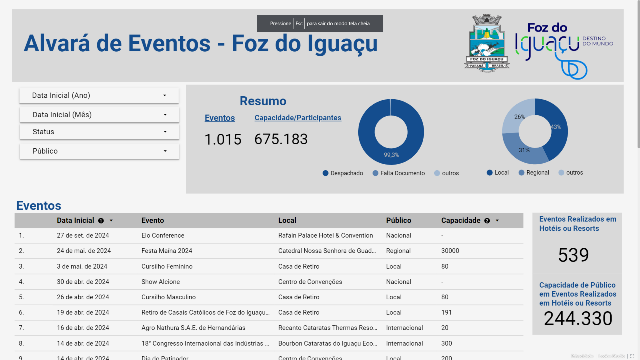Select the Agro Nathura S.A.E. event cell

click(193, 328)
